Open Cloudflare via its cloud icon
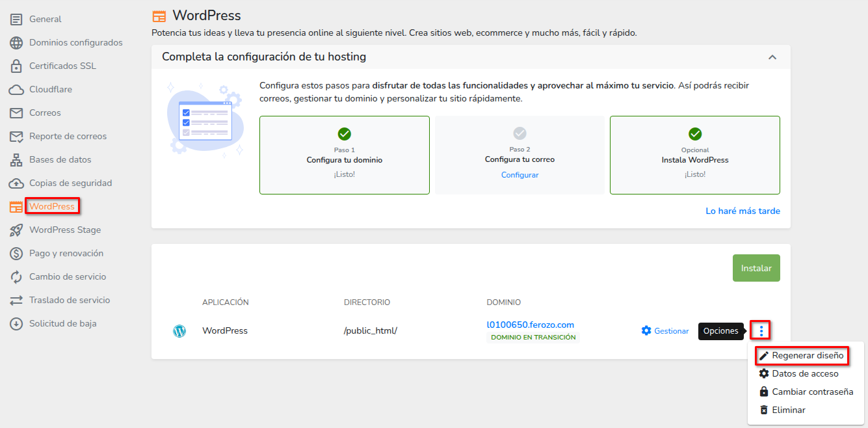The height and width of the screenshot is (428, 868). (16, 90)
